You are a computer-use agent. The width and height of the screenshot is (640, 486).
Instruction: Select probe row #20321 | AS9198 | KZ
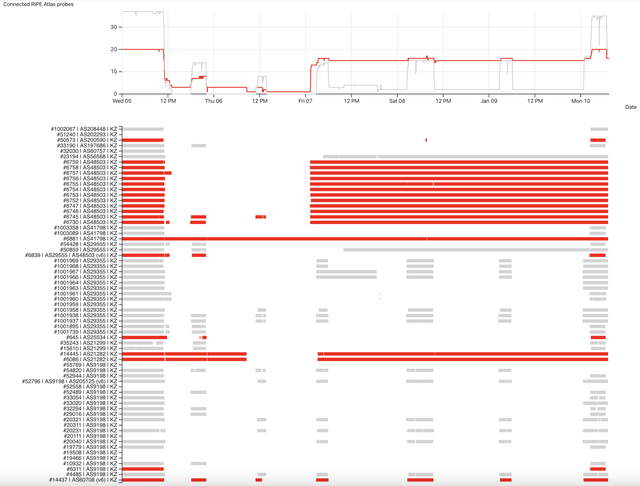tap(90, 419)
